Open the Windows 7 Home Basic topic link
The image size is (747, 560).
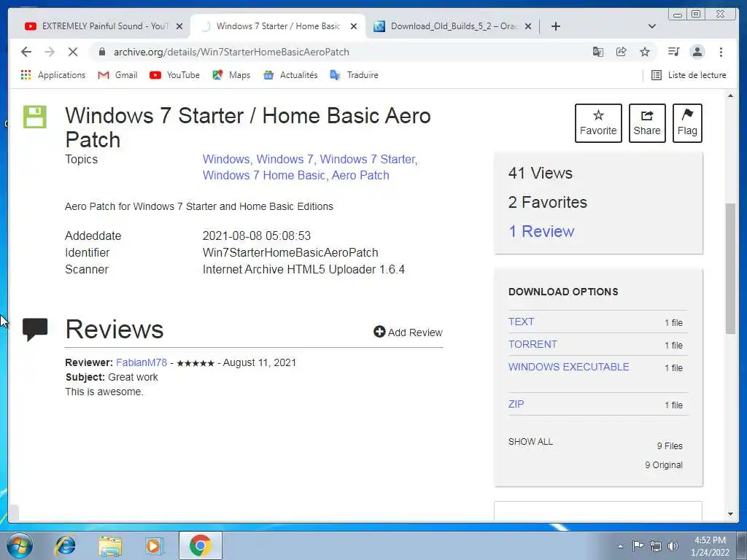coord(264,175)
